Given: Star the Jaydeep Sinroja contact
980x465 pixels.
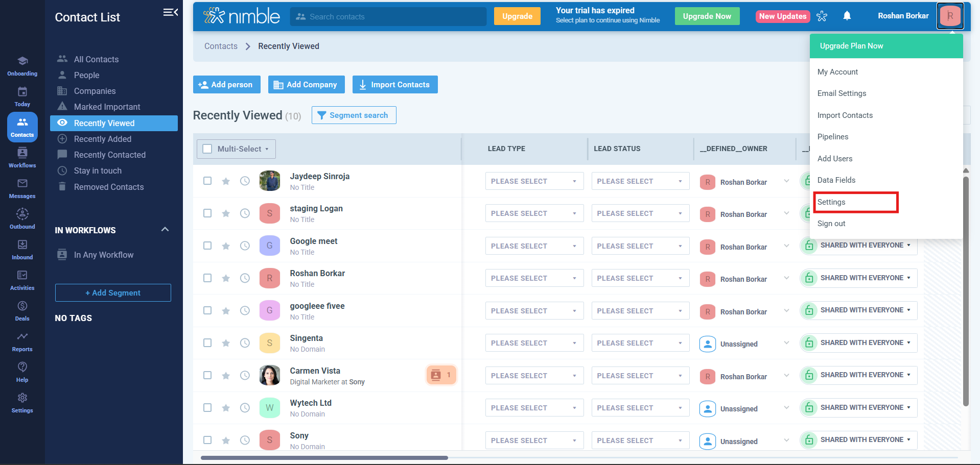Looking at the screenshot, I should pyautogui.click(x=226, y=181).
